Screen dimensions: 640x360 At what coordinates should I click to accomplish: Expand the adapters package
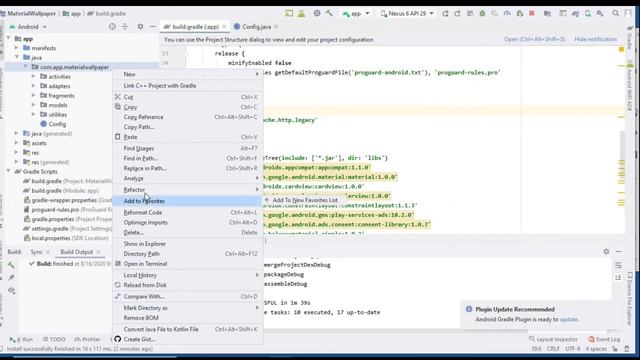[33, 86]
